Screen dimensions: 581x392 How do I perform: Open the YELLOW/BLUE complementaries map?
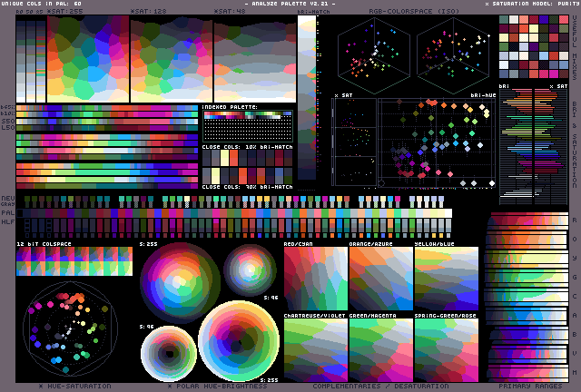[x=446, y=279]
